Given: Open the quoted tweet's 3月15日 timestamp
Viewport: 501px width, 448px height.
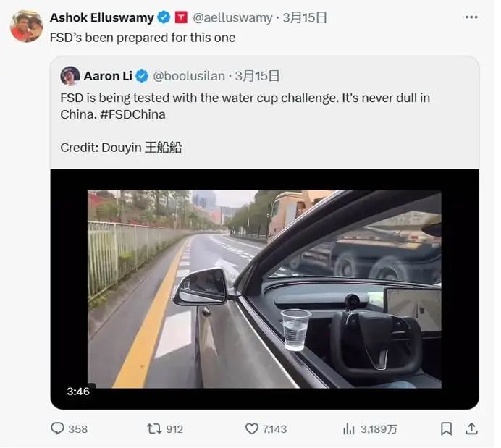Looking at the screenshot, I should click(x=257, y=76).
